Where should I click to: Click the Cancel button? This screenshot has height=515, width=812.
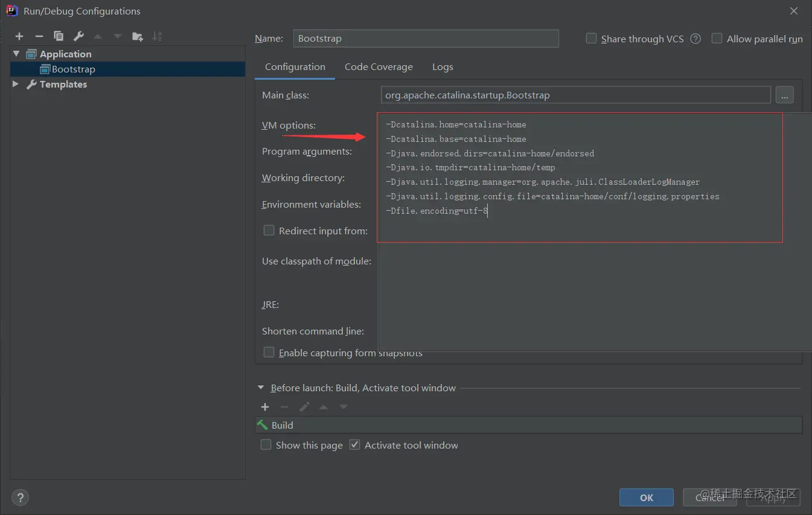point(710,497)
